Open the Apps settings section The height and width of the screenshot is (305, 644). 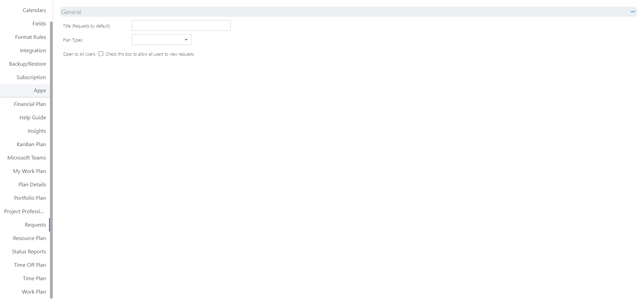click(40, 90)
